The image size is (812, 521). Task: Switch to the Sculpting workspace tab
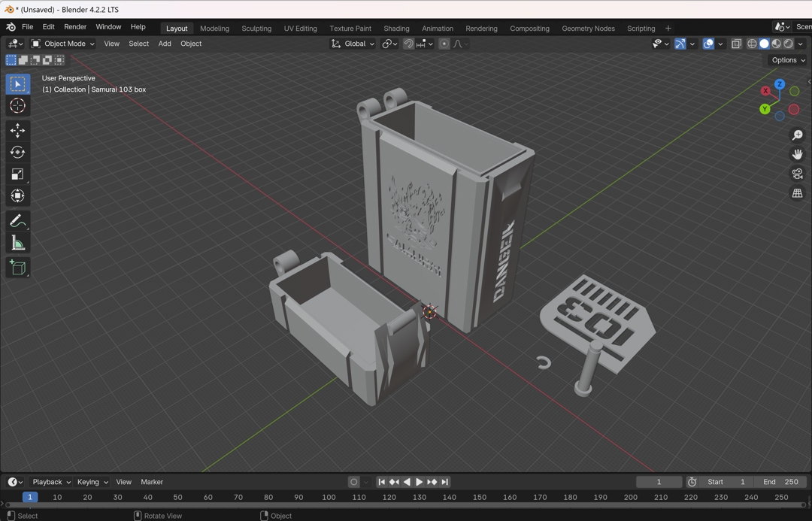[x=256, y=29]
